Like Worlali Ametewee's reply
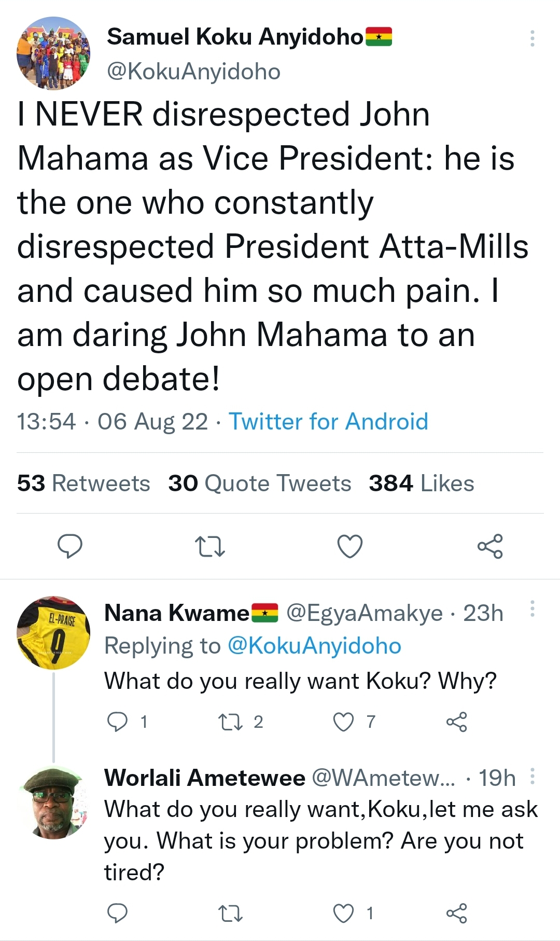 coord(343,913)
